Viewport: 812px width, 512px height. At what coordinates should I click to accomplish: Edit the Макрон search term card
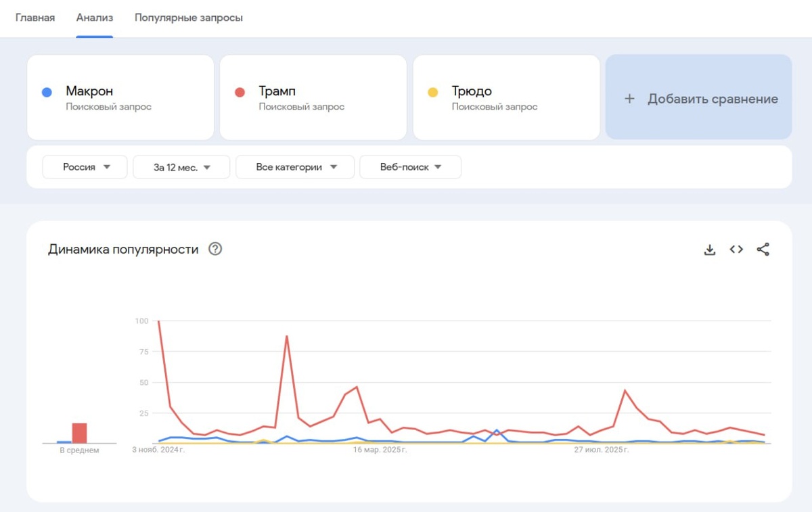point(120,97)
